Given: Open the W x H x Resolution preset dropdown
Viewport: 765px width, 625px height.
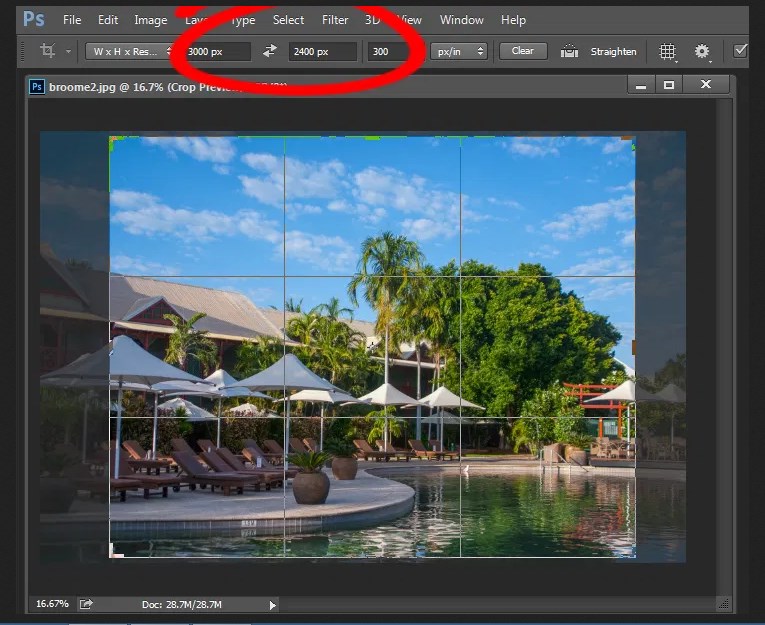Looking at the screenshot, I should (129, 51).
